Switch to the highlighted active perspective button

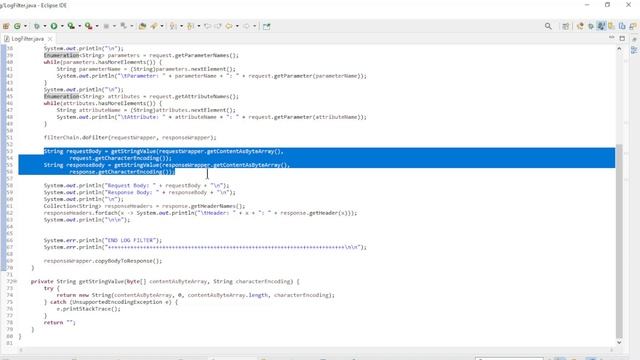(601, 26)
